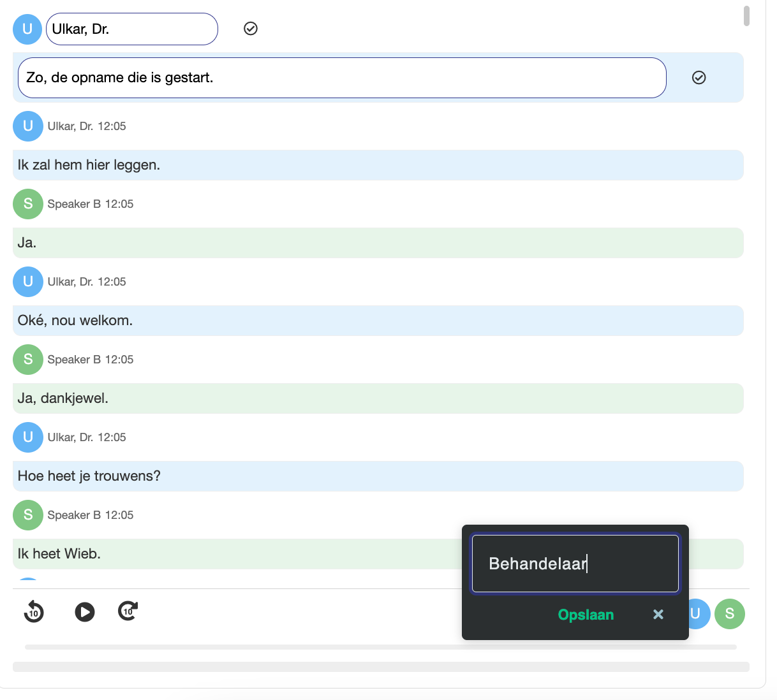Select the green S speaker avatar near the playback bar
This screenshot has width=777, height=700.
(730, 614)
